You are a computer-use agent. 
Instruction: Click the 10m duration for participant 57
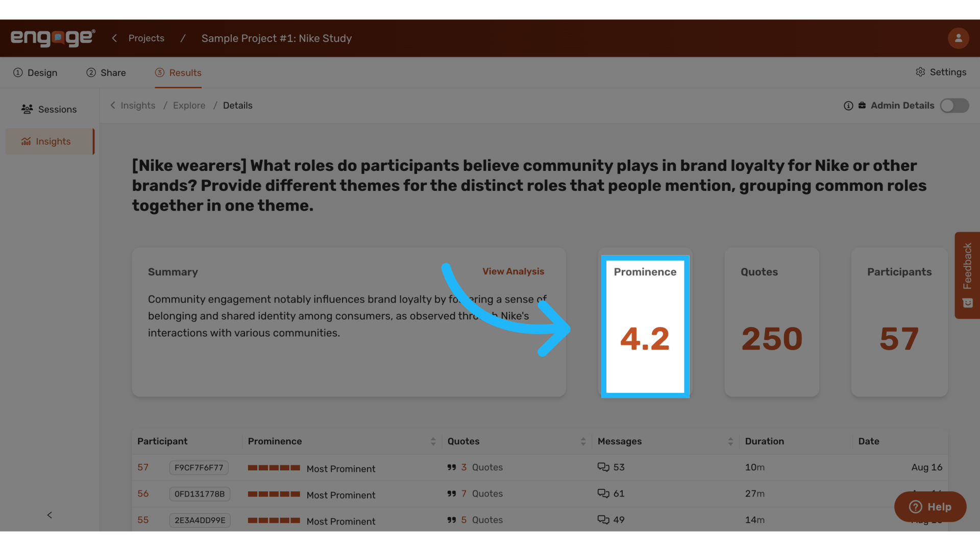(x=755, y=467)
